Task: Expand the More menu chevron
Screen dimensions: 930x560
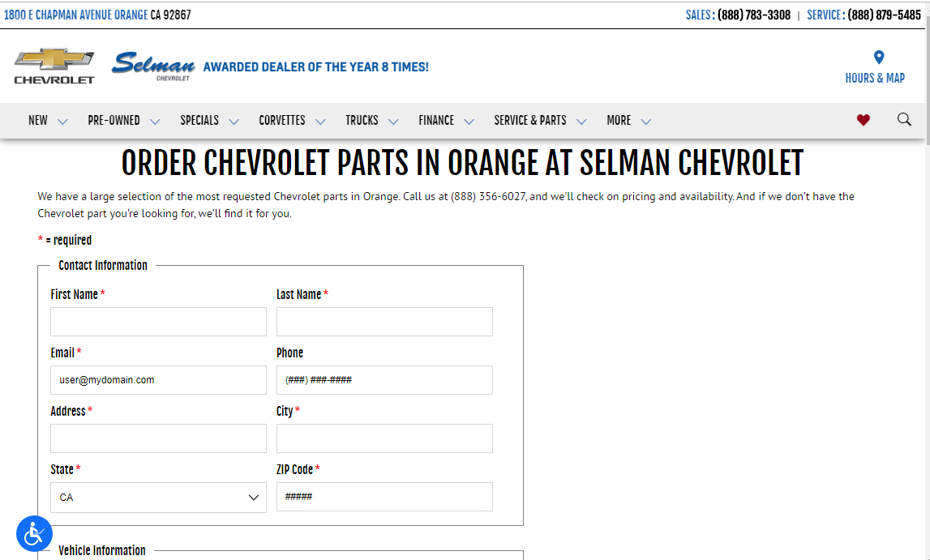Action: [646, 122]
